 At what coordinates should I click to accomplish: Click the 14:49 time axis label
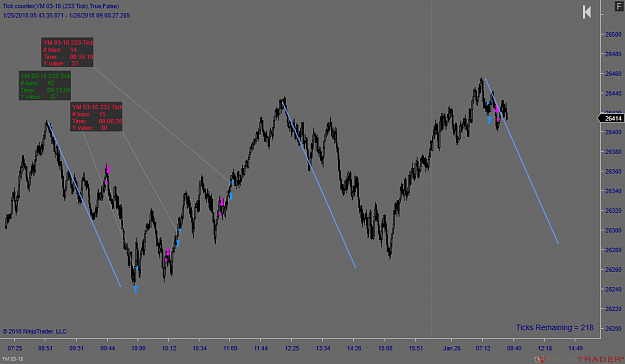576,348
